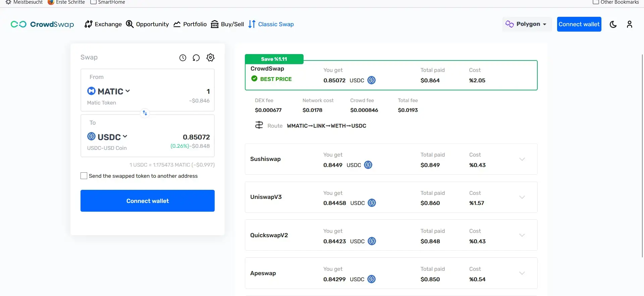Expand the UniswapV3 offer details
This screenshot has width=644, height=296.
[522, 197]
